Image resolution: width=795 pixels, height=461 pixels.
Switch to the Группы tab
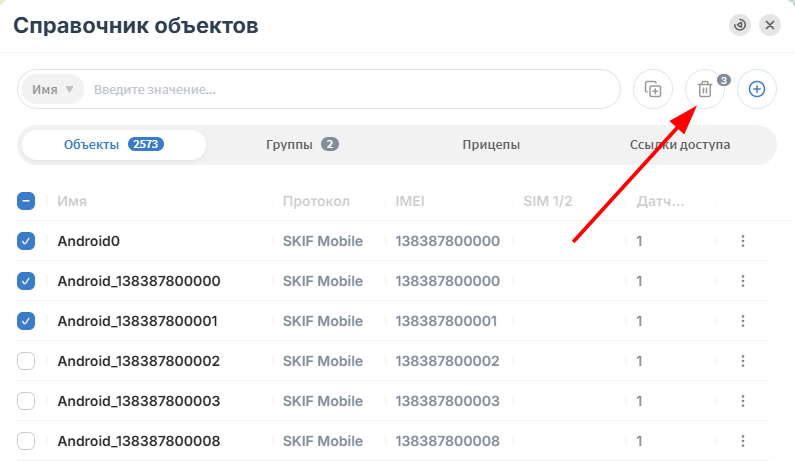coord(302,145)
